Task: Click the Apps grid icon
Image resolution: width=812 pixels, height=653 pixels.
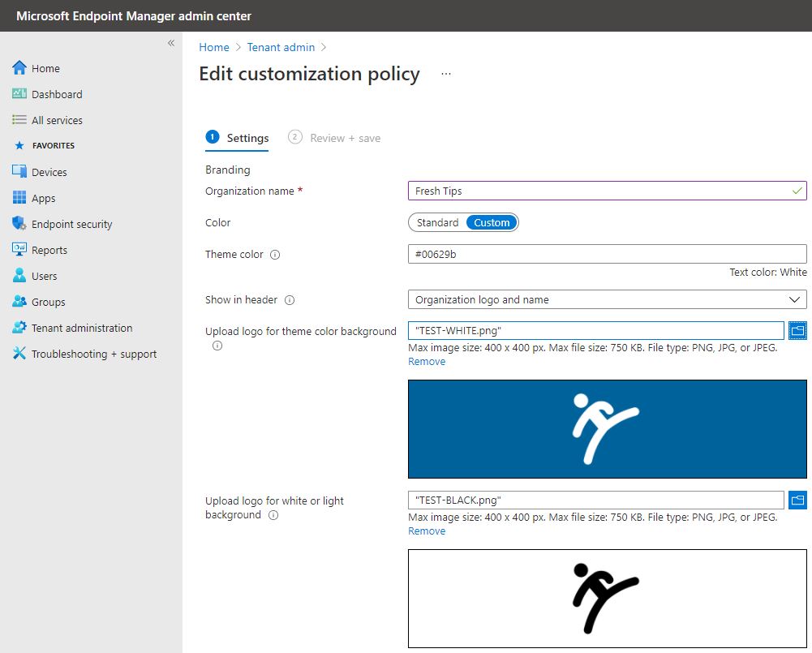Action: 19,197
